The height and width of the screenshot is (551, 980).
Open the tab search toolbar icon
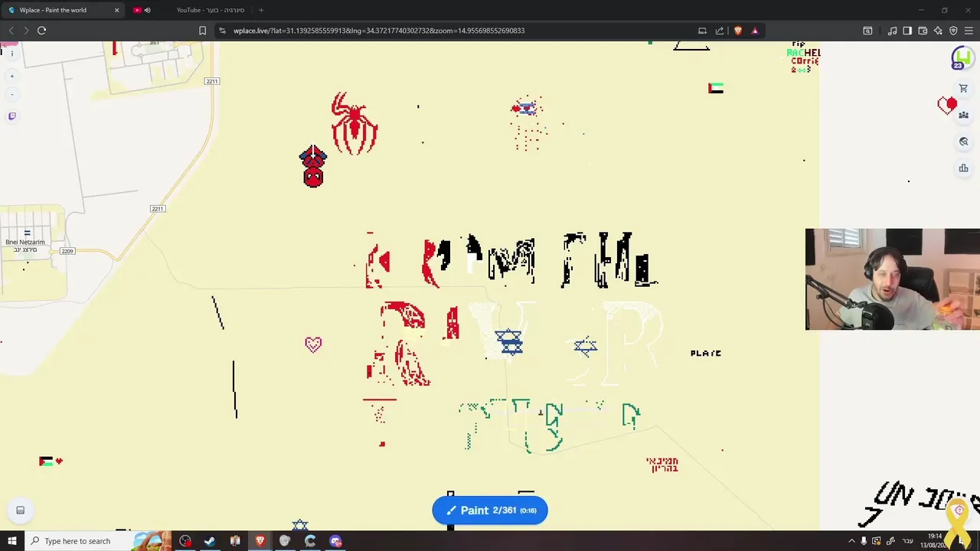(x=867, y=31)
